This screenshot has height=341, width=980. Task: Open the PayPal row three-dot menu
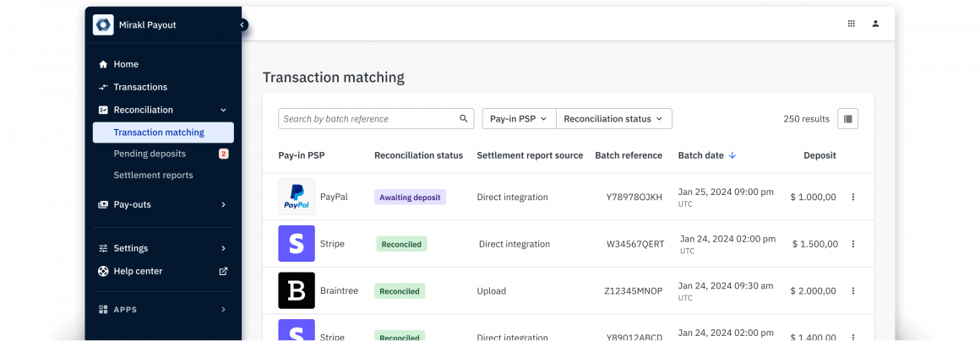click(x=852, y=197)
